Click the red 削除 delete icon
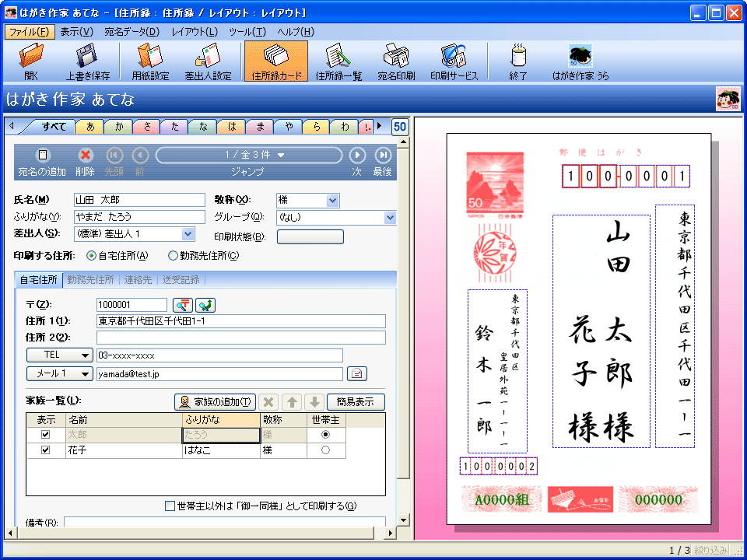 click(x=86, y=156)
